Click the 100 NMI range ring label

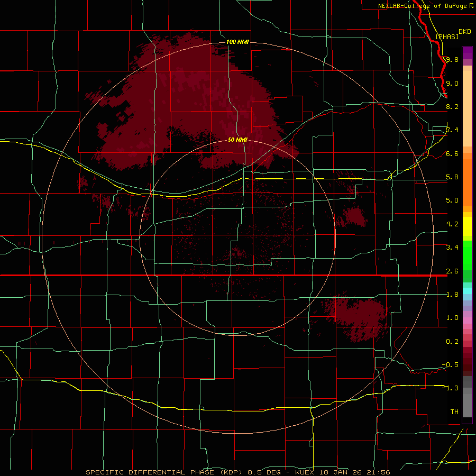pos(237,42)
